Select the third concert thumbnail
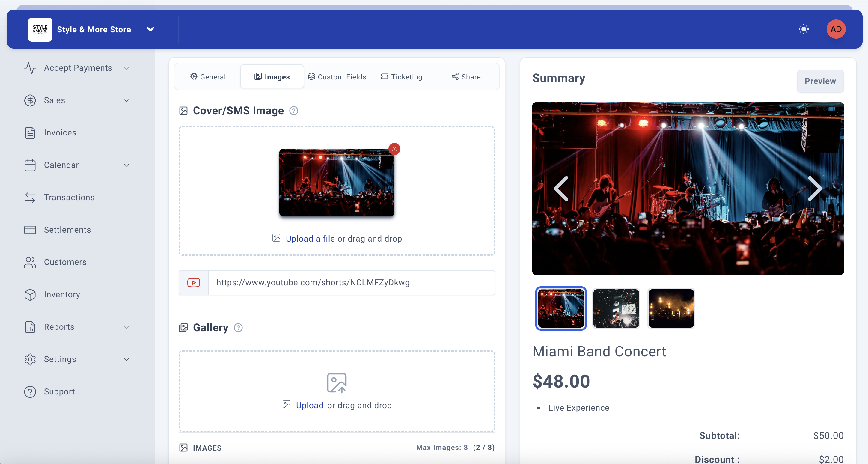The height and width of the screenshot is (464, 868). 671,308
